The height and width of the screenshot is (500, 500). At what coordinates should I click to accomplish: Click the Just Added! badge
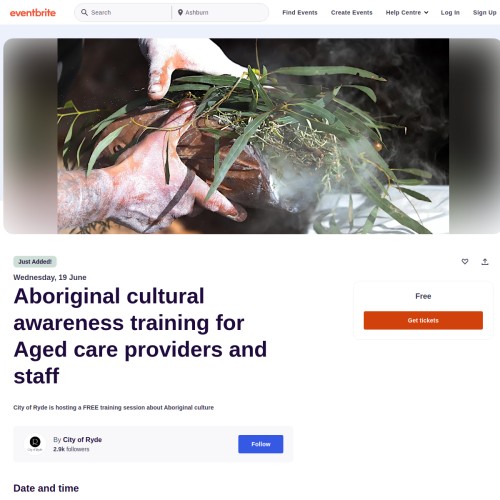[35, 262]
